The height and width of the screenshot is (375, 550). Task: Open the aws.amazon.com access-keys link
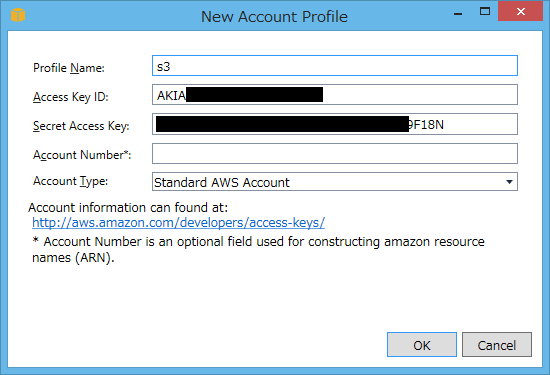[x=179, y=223]
